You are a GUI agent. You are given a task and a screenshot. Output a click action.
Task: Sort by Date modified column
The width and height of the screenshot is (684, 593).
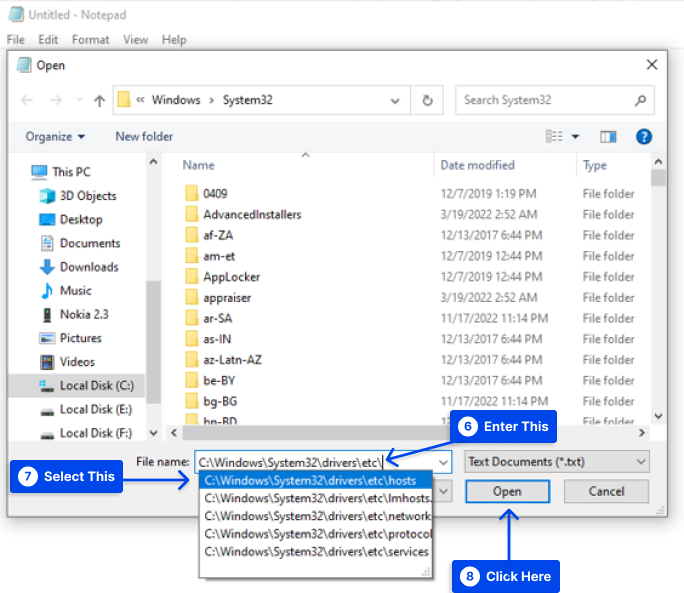pyautogui.click(x=477, y=165)
